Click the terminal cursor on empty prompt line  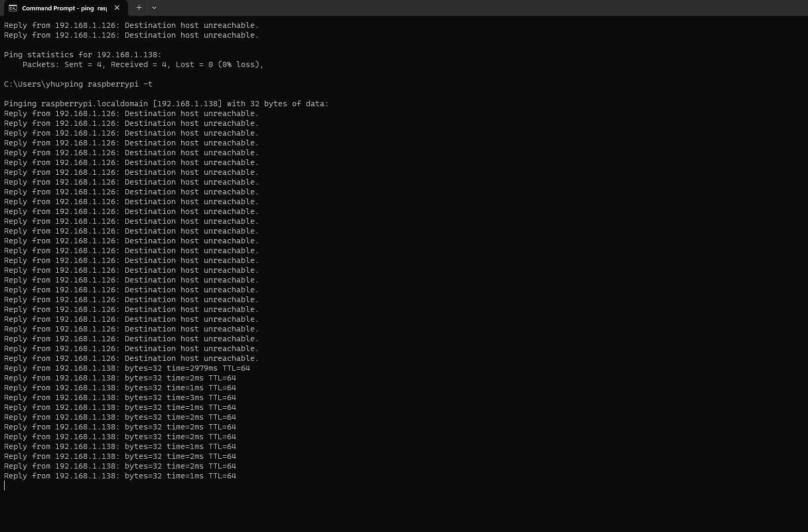tap(5, 486)
